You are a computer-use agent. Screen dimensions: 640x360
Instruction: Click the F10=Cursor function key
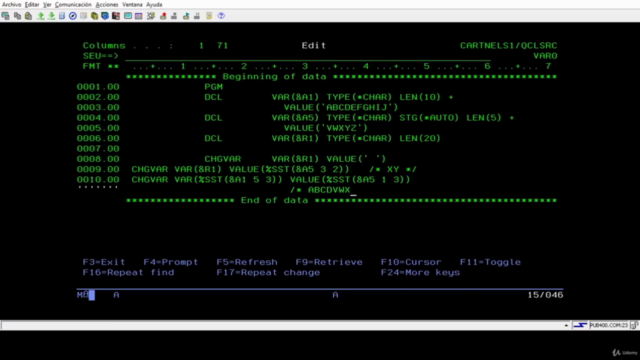click(x=411, y=262)
